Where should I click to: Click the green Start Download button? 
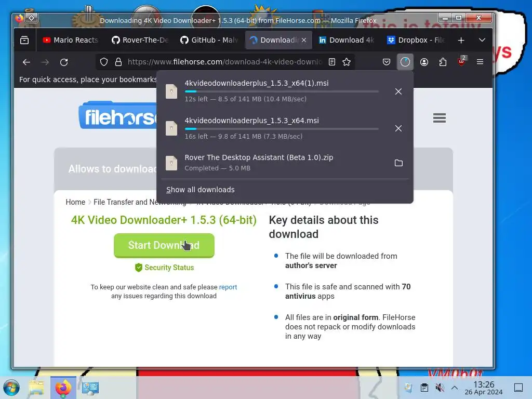(x=164, y=245)
